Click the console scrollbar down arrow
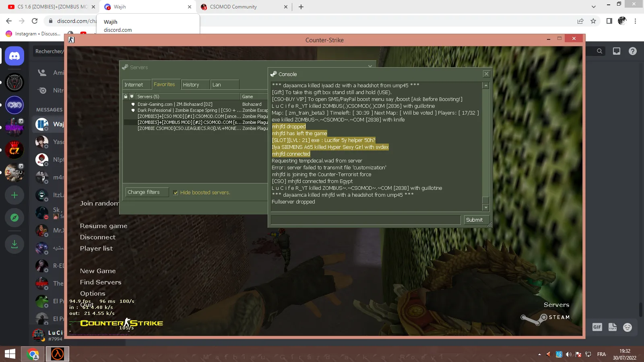Image resolution: width=644 pixels, height=362 pixels. (486, 208)
